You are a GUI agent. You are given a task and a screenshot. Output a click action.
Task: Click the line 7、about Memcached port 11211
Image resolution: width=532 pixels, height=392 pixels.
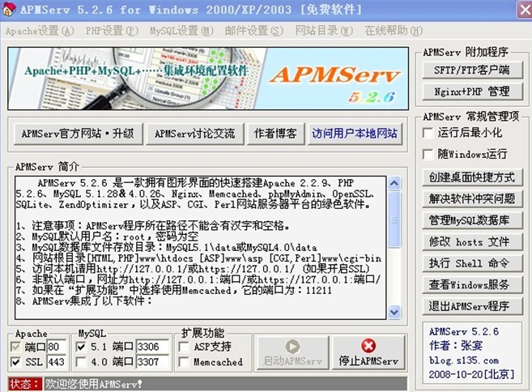point(174,291)
